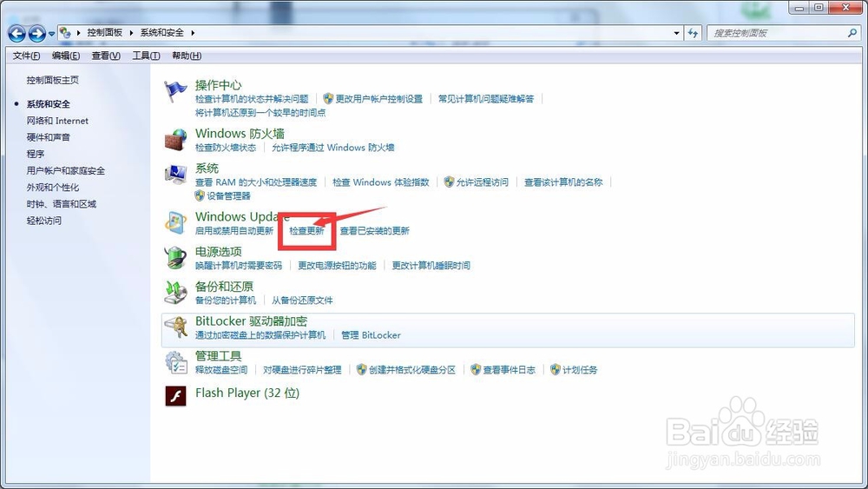
Task: Click the Action Center flag icon
Action: pyautogui.click(x=175, y=91)
